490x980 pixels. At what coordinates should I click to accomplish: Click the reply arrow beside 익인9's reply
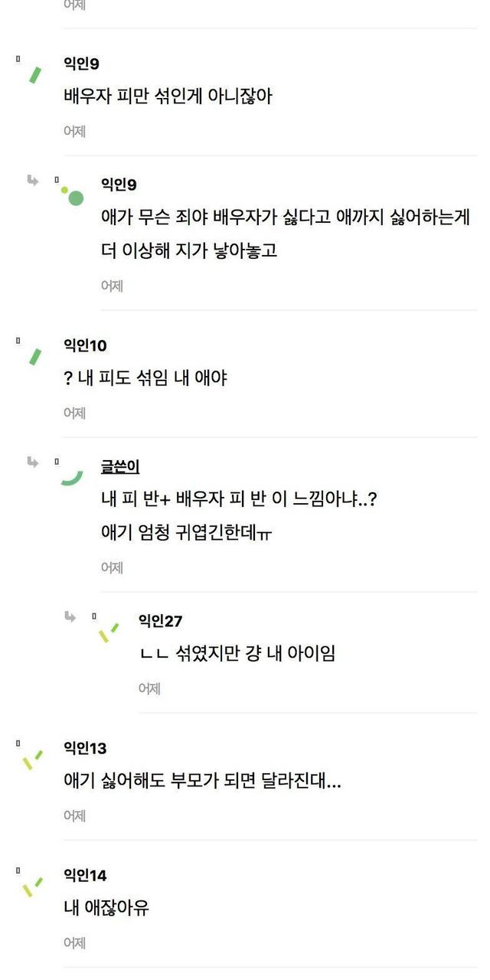click(x=33, y=181)
